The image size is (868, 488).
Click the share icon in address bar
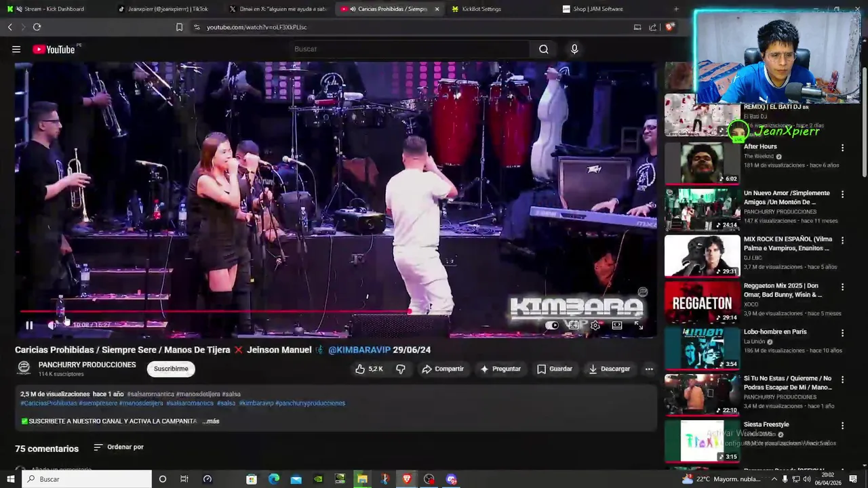(x=652, y=27)
